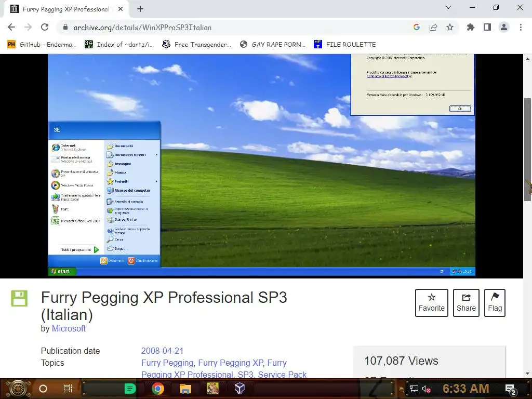The width and height of the screenshot is (532, 399).
Task: Click the 107,087 Views text
Action: (x=402, y=361)
